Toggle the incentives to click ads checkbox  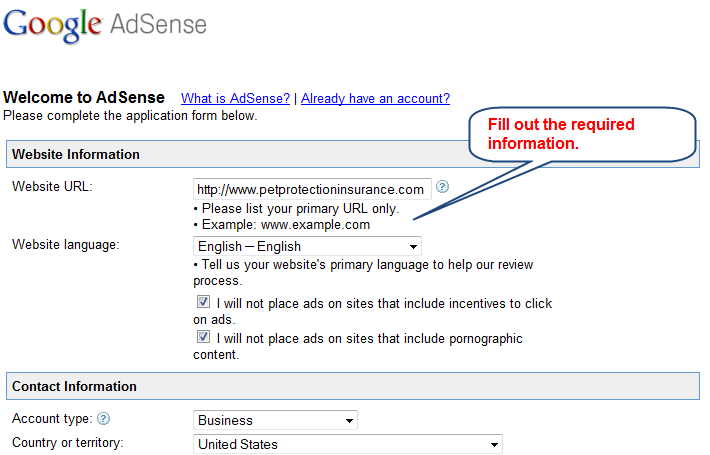click(203, 302)
